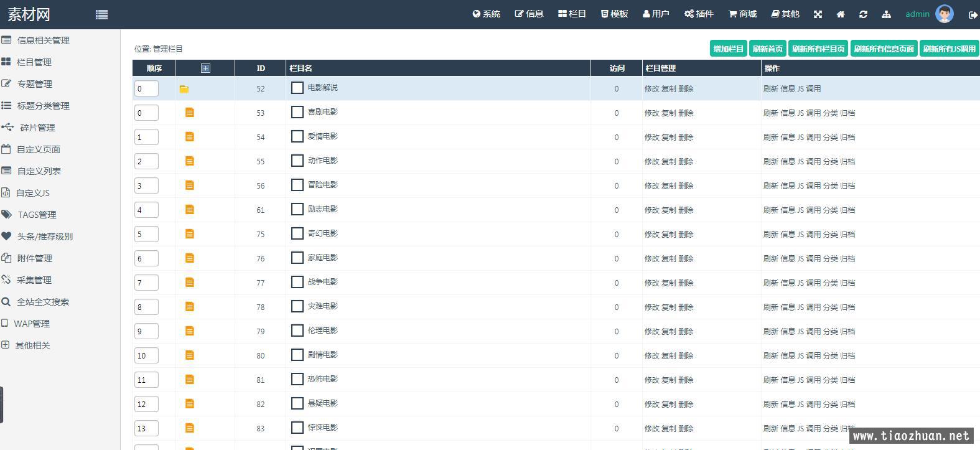Check the 喜剧电影 checkbox
The height and width of the screenshot is (450, 980).
(x=297, y=113)
